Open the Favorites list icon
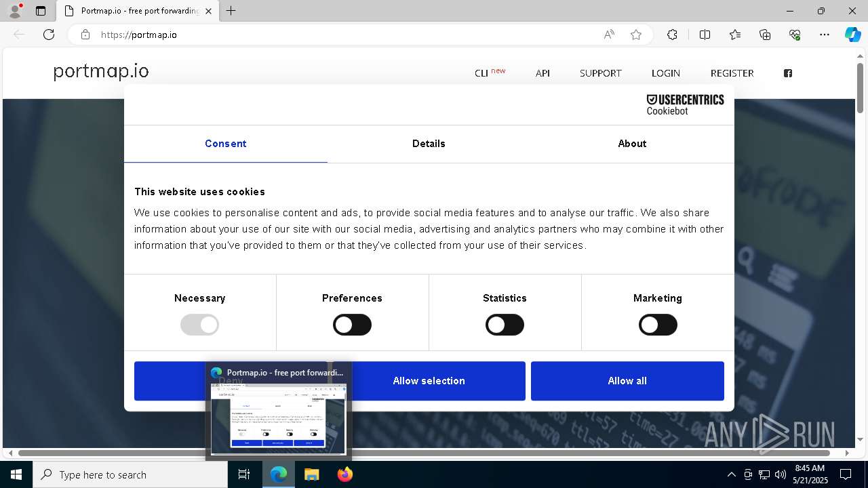Viewport: 868px width, 488px height. 735,35
